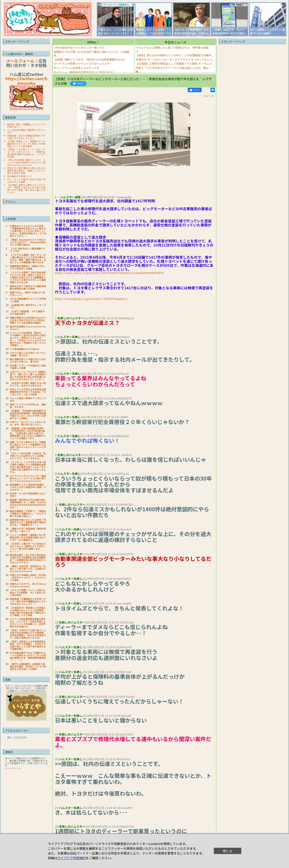
Task: Open the 北アルプス黒部峡谷 featured thumbnail
Action: tap(192, 19)
